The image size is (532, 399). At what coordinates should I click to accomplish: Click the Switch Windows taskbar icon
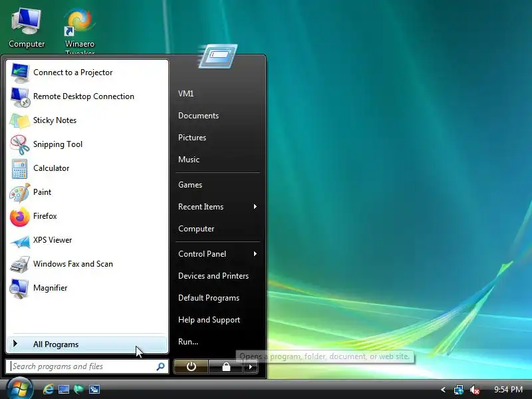94,389
